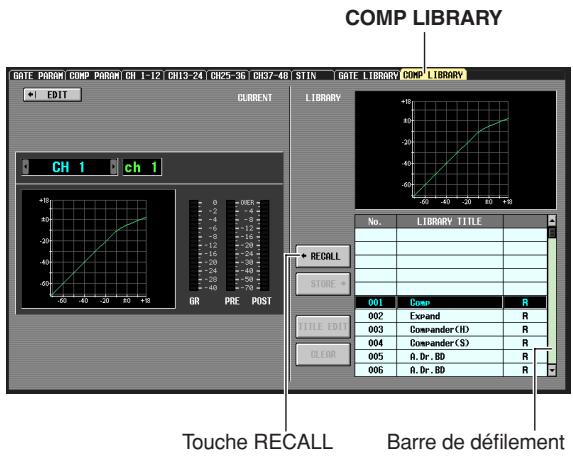Click the STORE button

pos(323,284)
